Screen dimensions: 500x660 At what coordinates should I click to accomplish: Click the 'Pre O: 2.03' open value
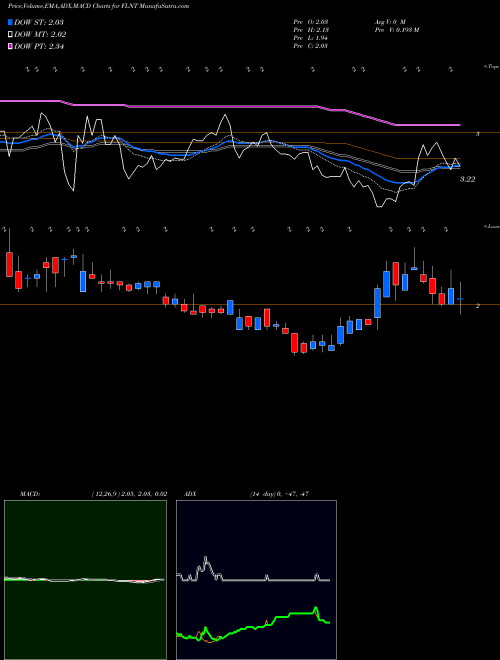311,21
